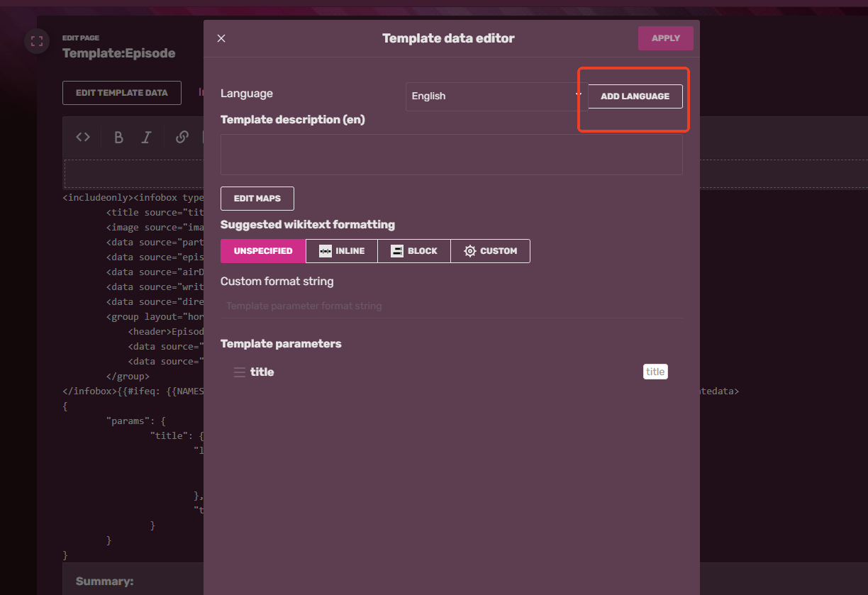Click the title parameter chip
The width and height of the screenshot is (868, 595).
(x=655, y=371)
